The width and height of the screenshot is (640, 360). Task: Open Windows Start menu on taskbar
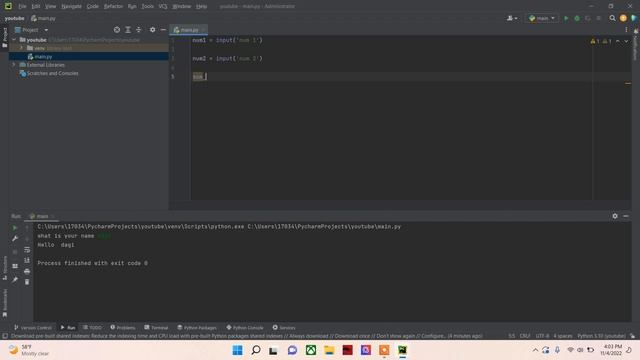pos(237,350)
